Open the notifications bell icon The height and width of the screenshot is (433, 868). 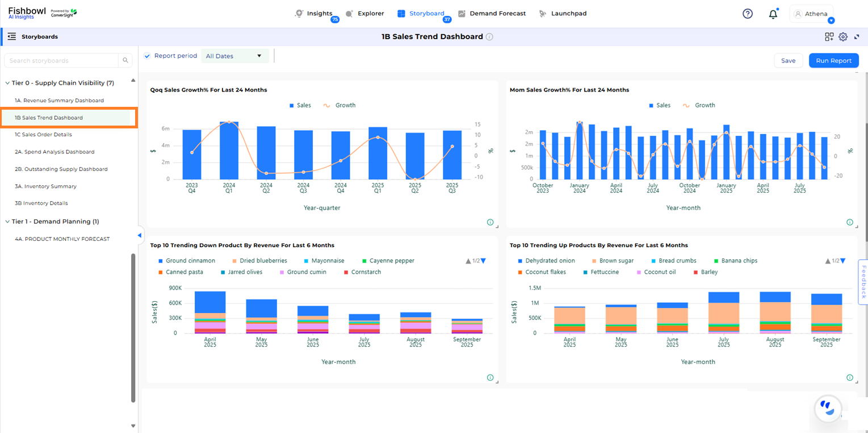[773, 13]
